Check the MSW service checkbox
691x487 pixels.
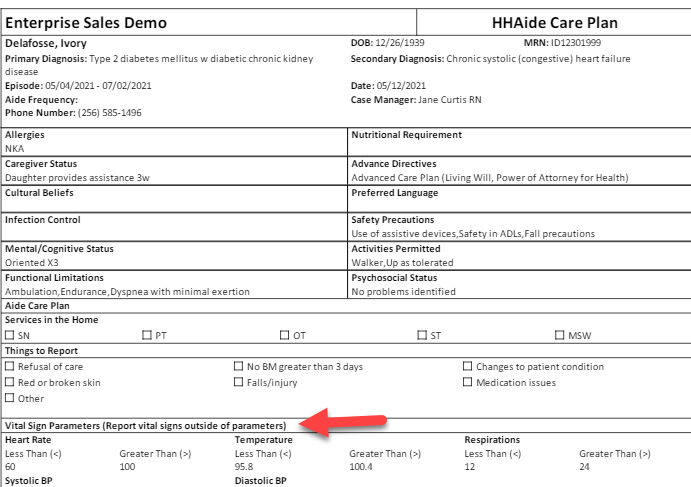tap(559, 335)
